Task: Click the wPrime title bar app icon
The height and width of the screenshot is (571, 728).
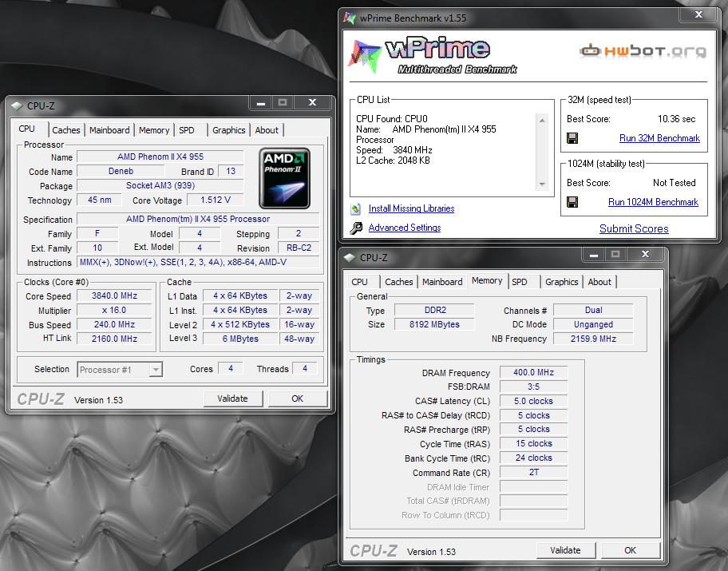Action: (349, 18)
